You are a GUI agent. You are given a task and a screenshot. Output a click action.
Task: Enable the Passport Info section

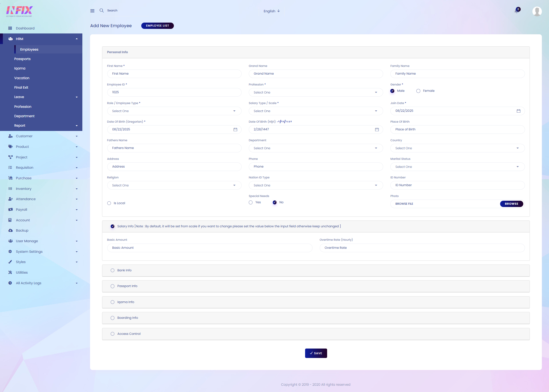[x=113, y=286]
